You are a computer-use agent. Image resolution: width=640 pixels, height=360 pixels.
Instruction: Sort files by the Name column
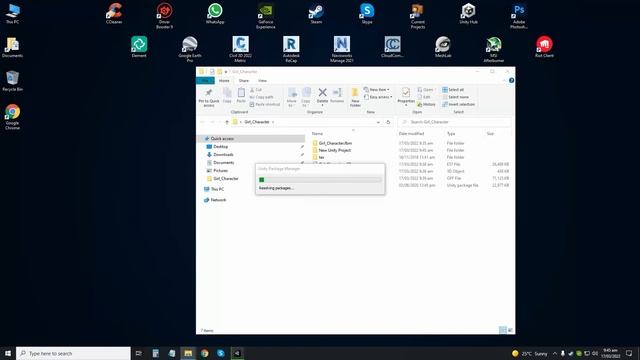pyautogui.click(x=317, y=133)
